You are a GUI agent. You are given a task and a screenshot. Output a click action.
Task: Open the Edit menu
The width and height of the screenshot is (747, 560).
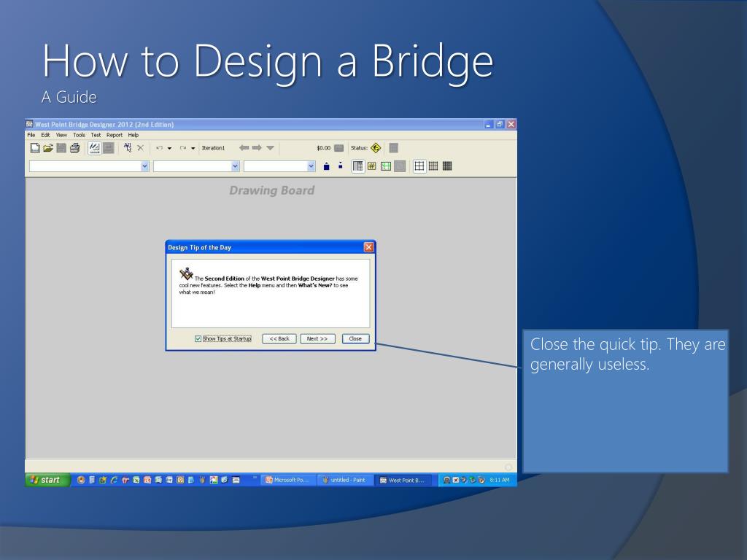(x=45, y=135)
